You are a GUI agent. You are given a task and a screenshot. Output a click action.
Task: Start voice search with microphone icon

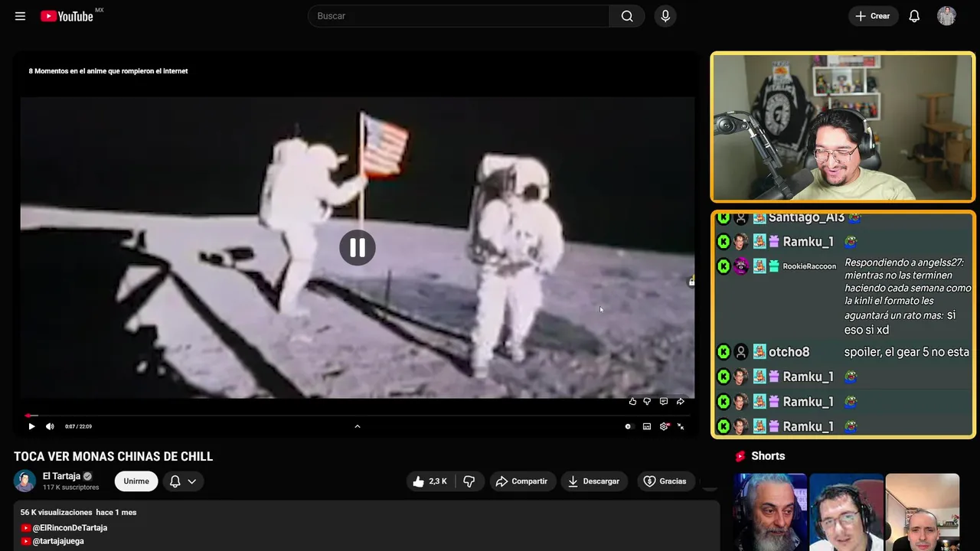click(665, 16)
